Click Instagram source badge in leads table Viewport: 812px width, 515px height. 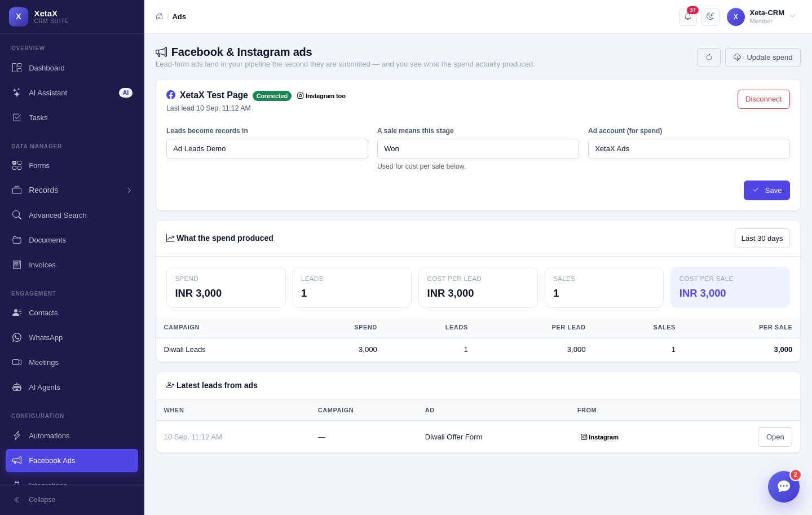599,437
